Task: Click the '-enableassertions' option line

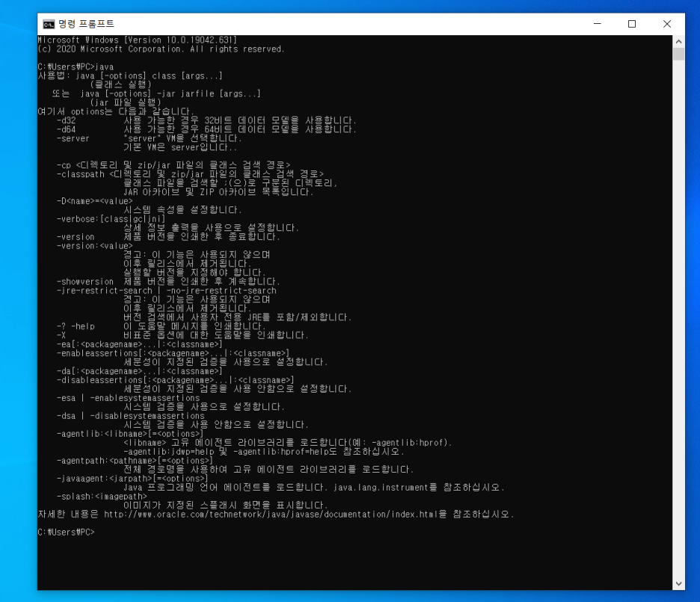Action: tap(174, 354)
